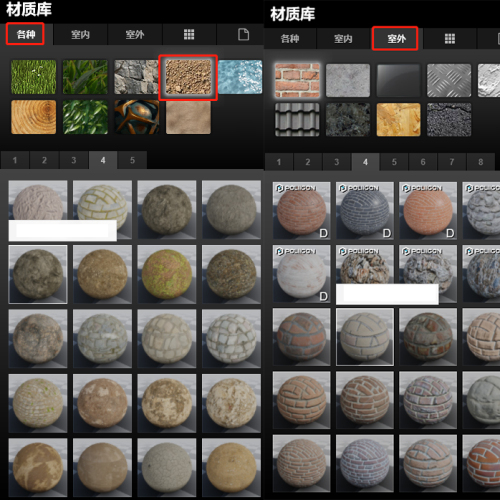Image resolution: width=500 pixels, height=500 pixels.
Task: Go to page 5 in left panel
Action: click(132, 160)
